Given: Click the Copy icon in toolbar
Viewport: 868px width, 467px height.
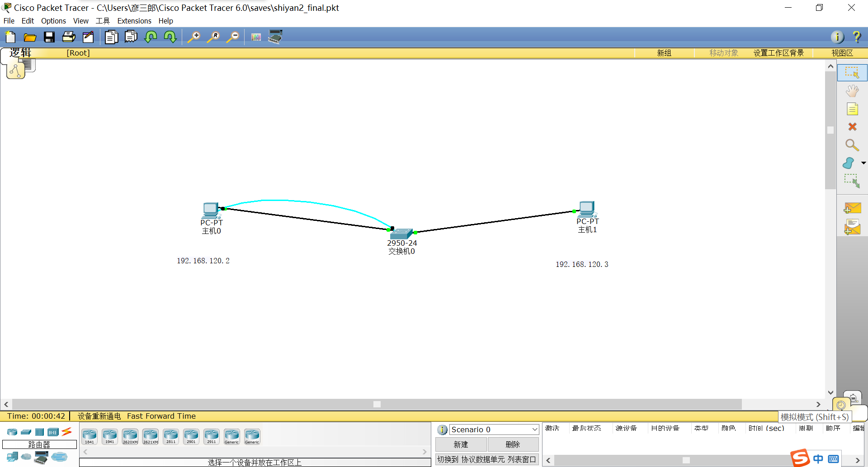Looking at the screenshot, I should point(111,37).
